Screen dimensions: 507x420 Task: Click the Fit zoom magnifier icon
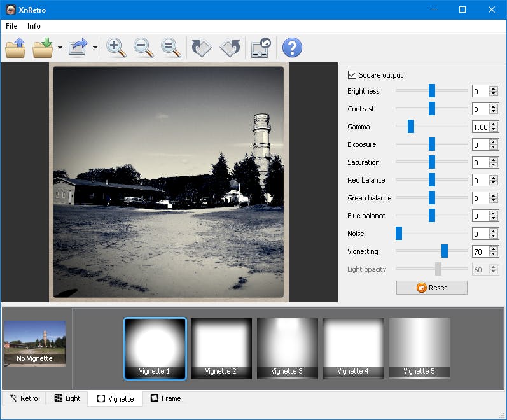170,48
